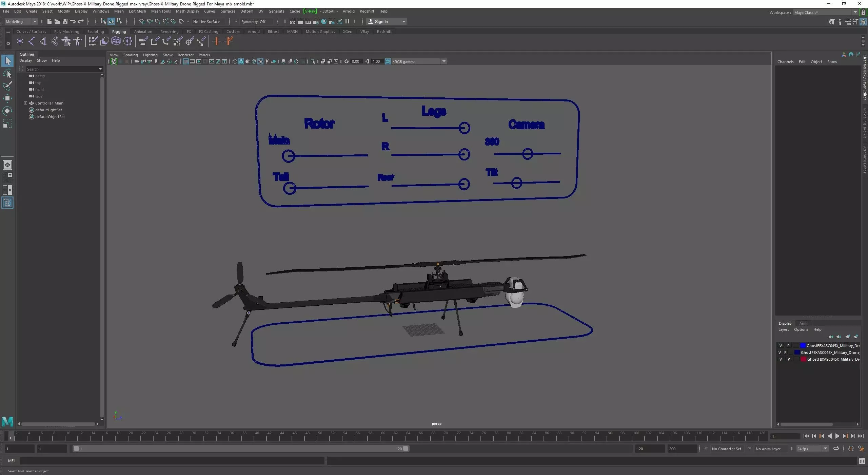This screenshot has width=868, height=475.
Task: Toggle textured display in viewport toolbar
Action: pyautogui.click(x=260, y=62)
